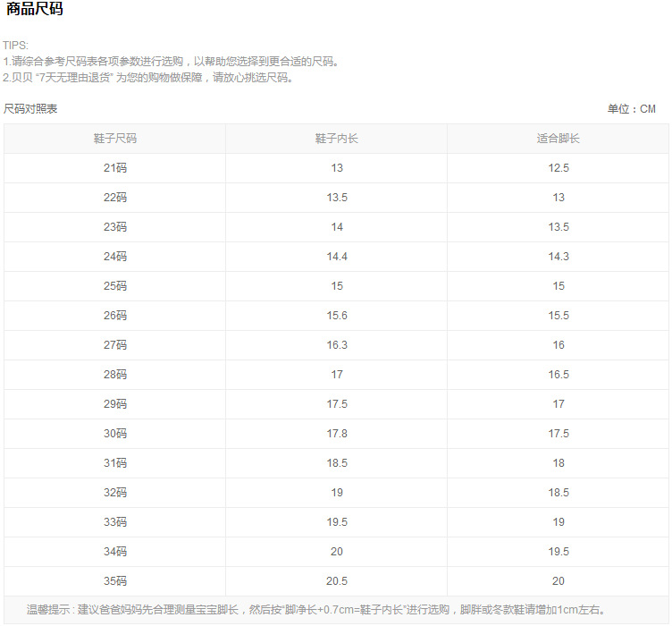Select foot length value 18.5 in 32码 row
Viewport: 672px width, 626px height.
559,492
